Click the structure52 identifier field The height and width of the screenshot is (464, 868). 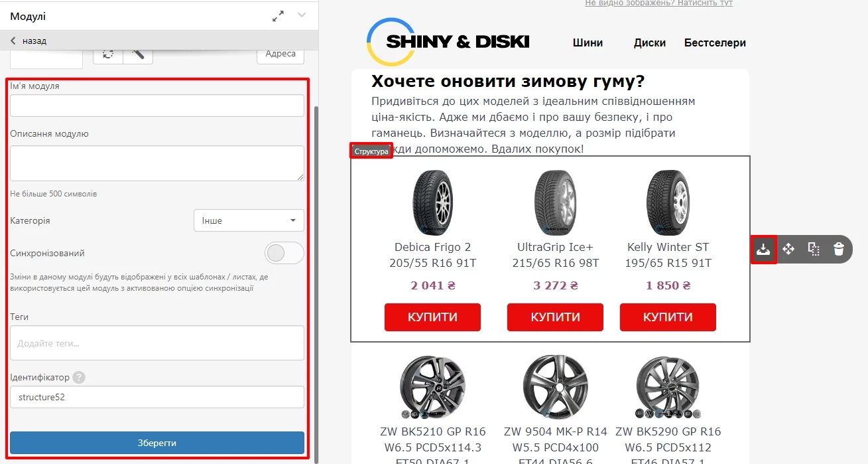(157, 397)
